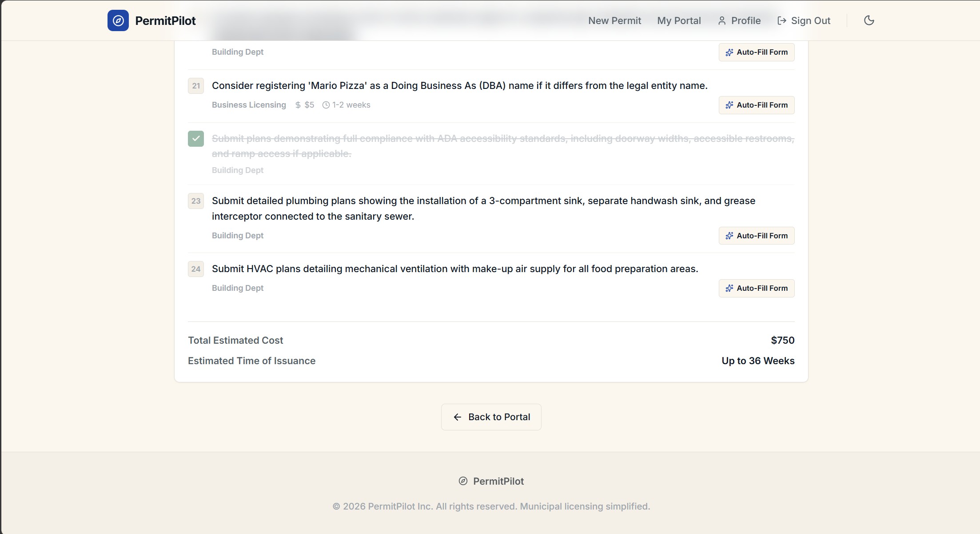Go to My Portal
Screen dimensions: 980x534
679,20
